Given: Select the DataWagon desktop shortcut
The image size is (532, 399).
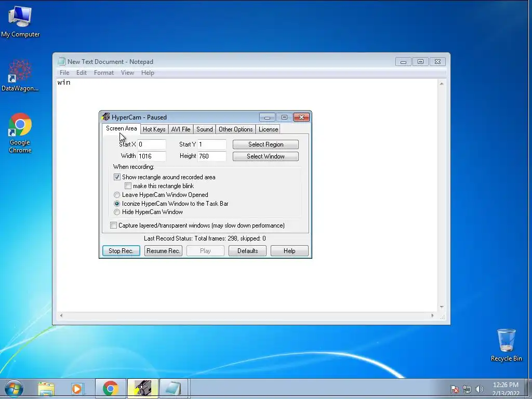Looking at the screenshot, I should 20,75.
